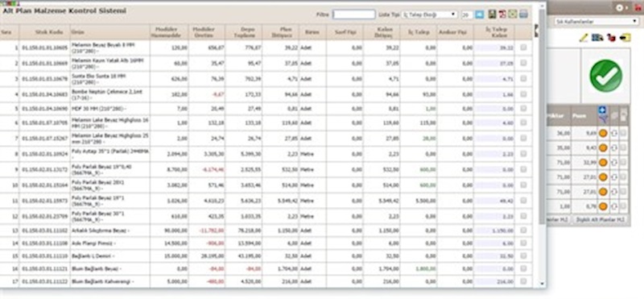Click the orange circle in the 35,00 row
The width and height of the screenshot is (644, 299).
602,147
